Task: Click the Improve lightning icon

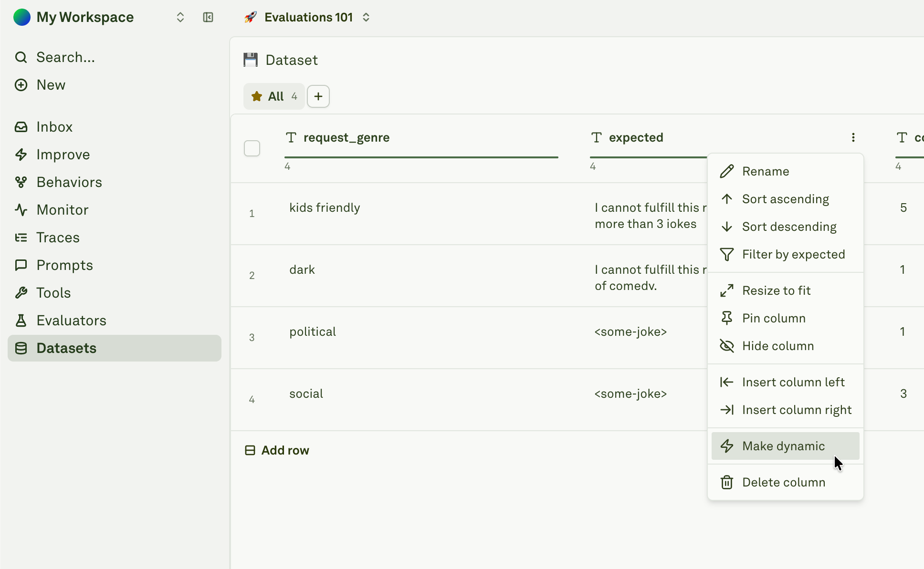Action: pos(21,155)
